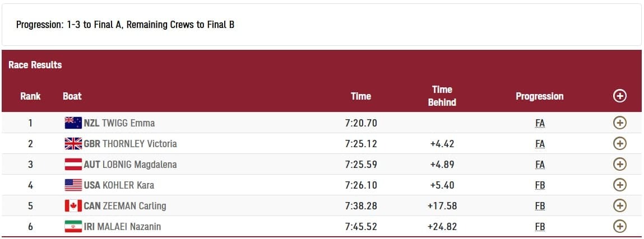Screen dimensions: 644x239
Task: Expand details for USA KOHLER Kara row
Action: [619, 185]
